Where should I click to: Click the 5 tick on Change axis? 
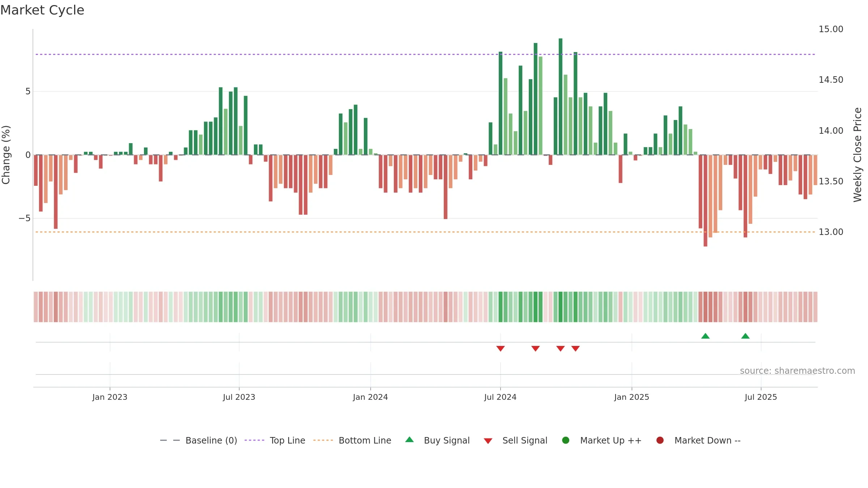point(28,91)
